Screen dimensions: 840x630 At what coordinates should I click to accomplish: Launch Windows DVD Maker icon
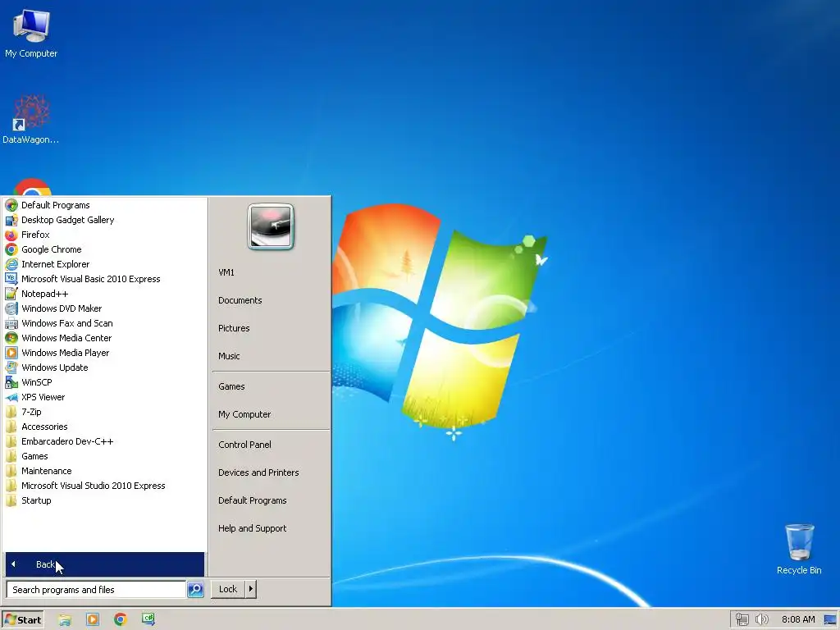[11, 308]
